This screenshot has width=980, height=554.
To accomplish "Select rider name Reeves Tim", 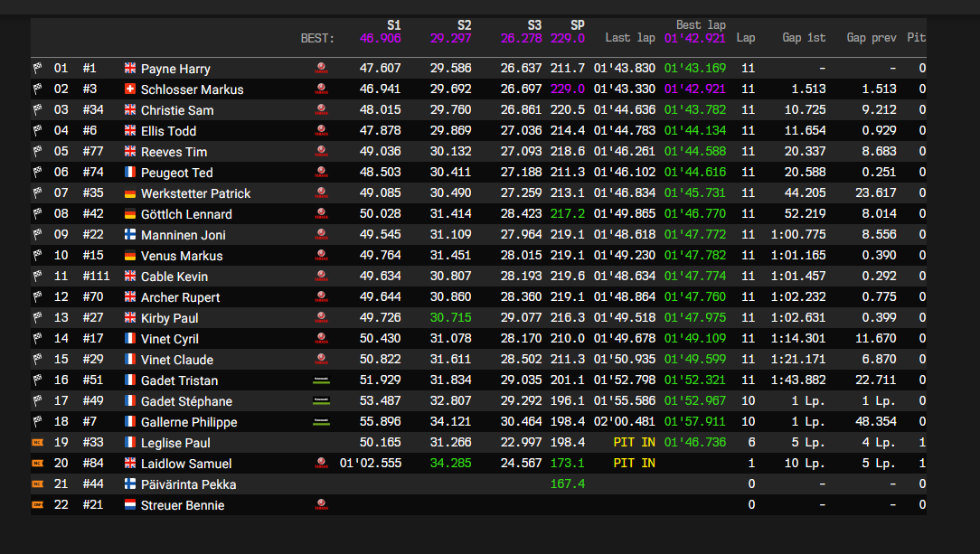I will pyautogui.click(x=174, y=152).
